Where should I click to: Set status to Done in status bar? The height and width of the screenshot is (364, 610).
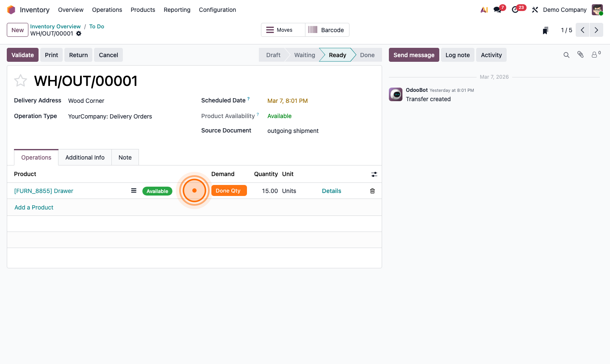[367, 55]
